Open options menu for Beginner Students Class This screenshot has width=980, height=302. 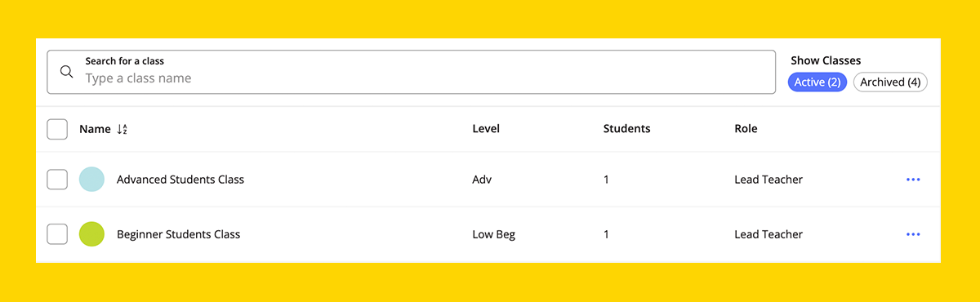913,234
